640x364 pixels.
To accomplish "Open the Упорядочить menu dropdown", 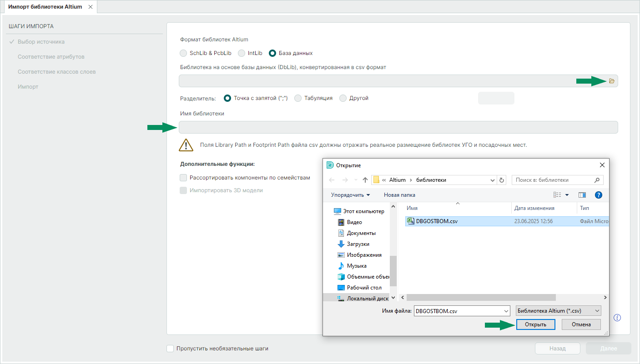I will point(350,195).
